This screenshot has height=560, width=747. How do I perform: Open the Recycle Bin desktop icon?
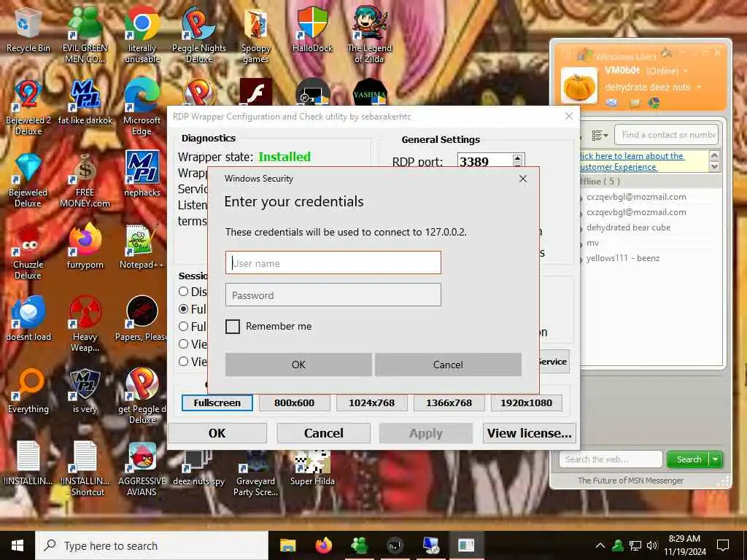coord(28,31)
